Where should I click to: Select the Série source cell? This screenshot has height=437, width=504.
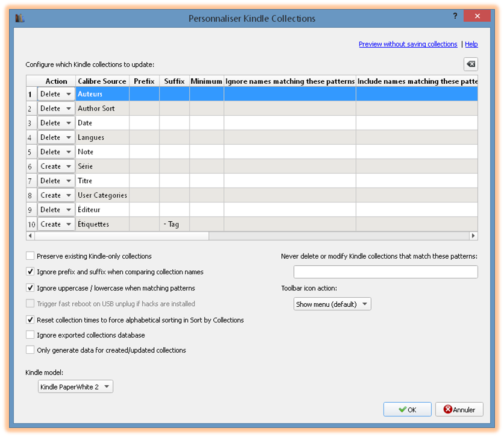tap(102, 166)
